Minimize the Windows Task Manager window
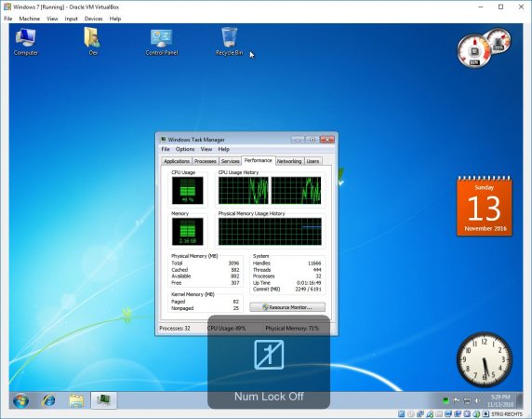Image resolution: width=532 pixels, height=419 pixels. click(x=298, y=140)
